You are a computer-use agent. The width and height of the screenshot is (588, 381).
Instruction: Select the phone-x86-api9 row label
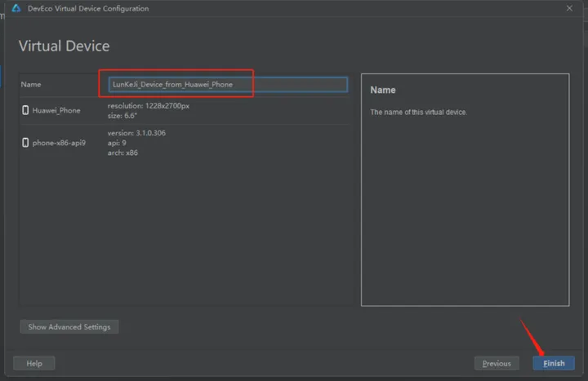59,143
